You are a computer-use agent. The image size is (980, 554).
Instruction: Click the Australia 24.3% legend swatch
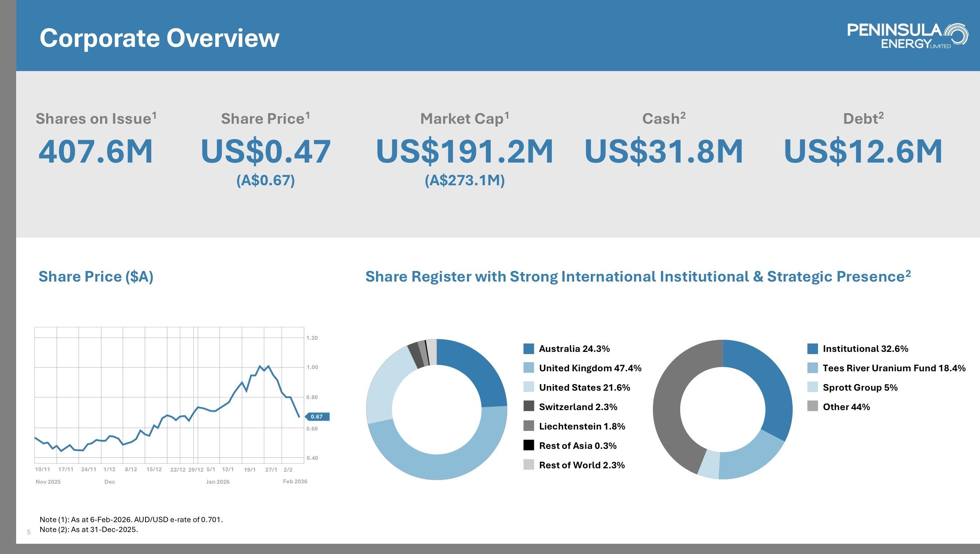[x=528, y=349]
